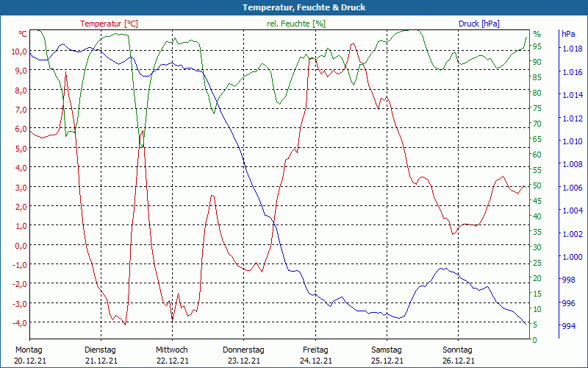The width and height of the screenshot is (588, 368).
Task: Click the '24.12.21' date label
Action: click(x=316, y=361)
